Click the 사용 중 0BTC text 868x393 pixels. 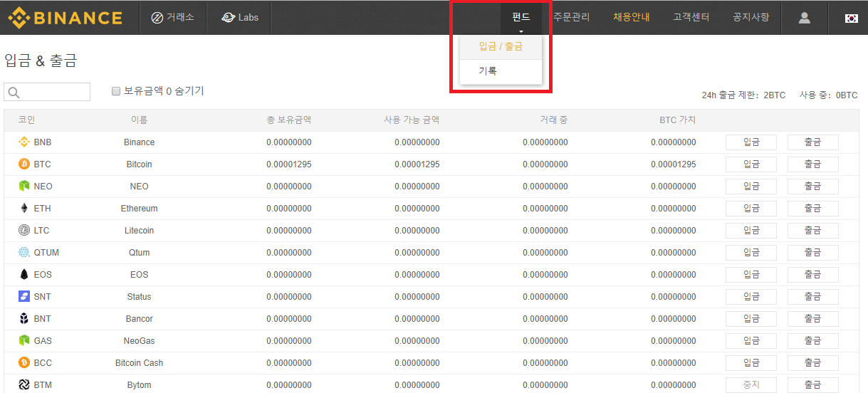829,95
